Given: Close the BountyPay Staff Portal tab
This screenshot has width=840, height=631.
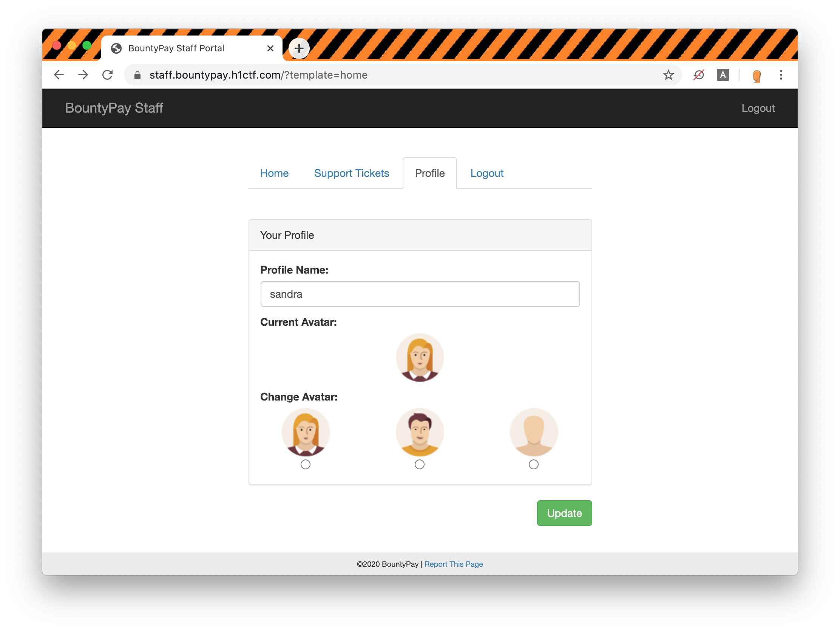Looking at the screenshot, I should click(270, 48).
